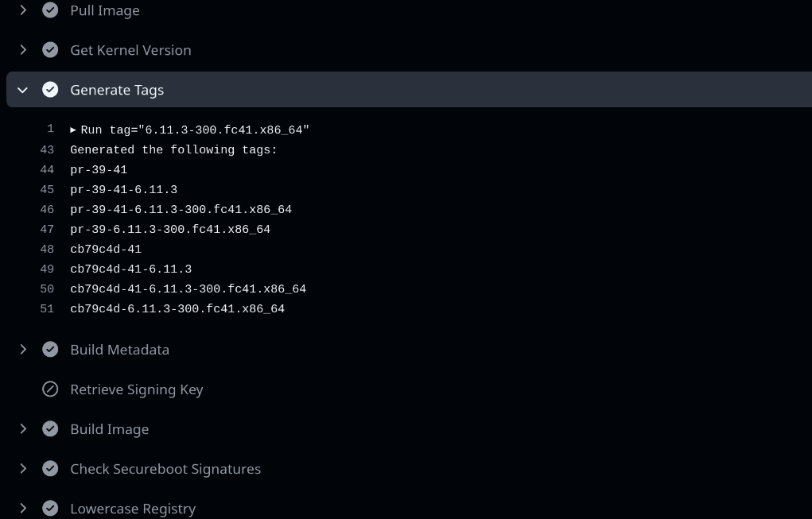The width and height of the screenshot is (812, 519).
Task: Click the success checkmark beside Get Kernel Version
Action: click(50, 50)
